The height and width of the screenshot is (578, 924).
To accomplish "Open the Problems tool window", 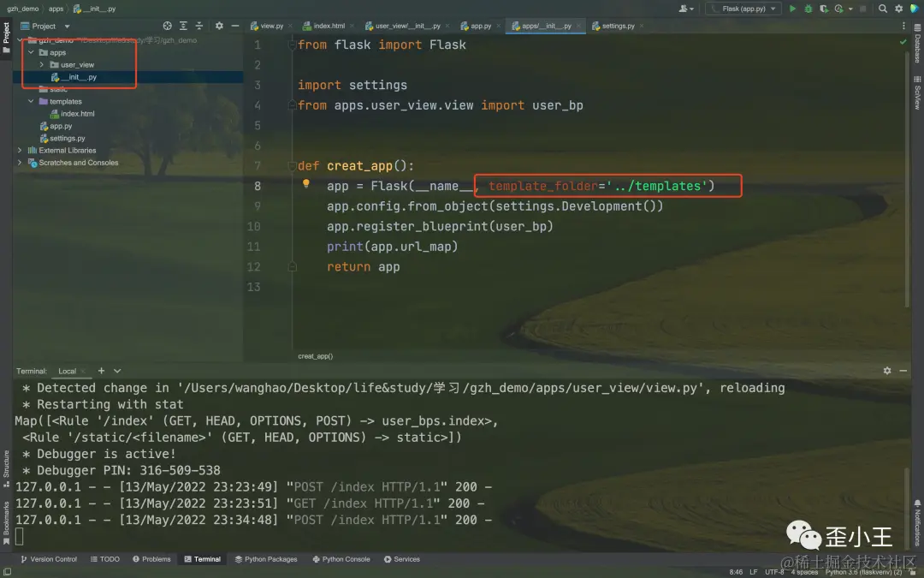I will pos(151,559).
